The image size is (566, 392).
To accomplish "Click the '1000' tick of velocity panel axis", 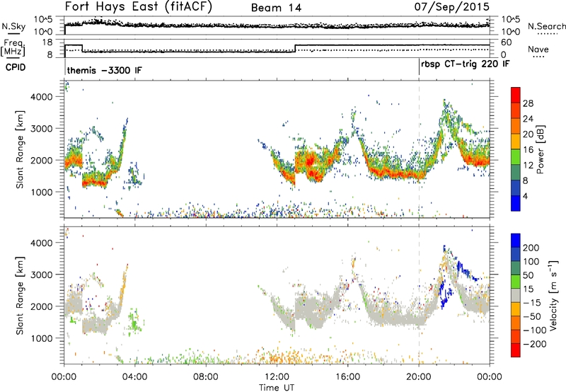I will tap(41, 338).
